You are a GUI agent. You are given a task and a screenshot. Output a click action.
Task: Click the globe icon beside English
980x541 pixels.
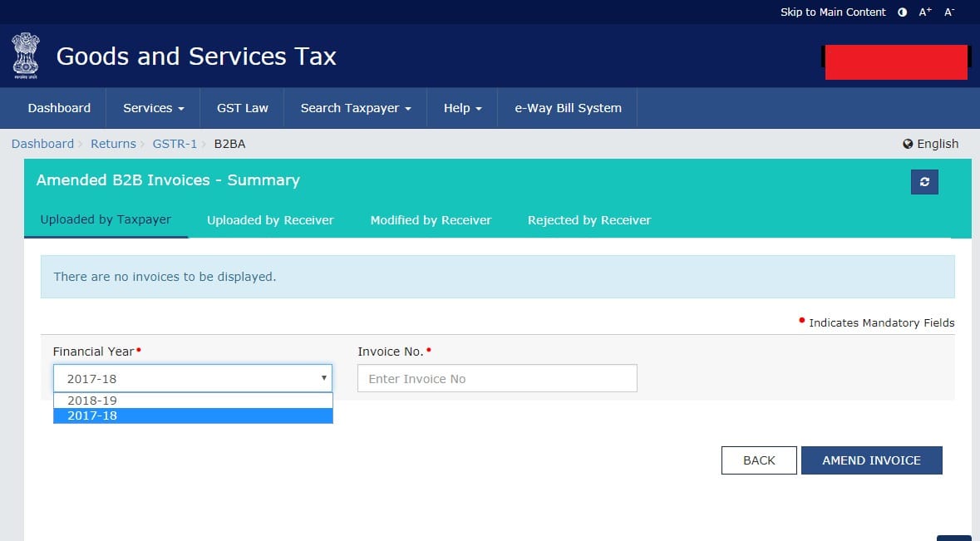(907, 143)
